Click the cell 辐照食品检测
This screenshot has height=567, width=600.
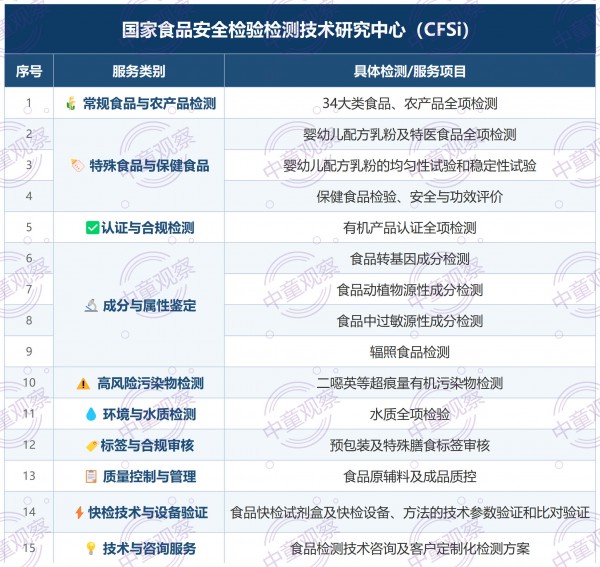tap(410, 352)
